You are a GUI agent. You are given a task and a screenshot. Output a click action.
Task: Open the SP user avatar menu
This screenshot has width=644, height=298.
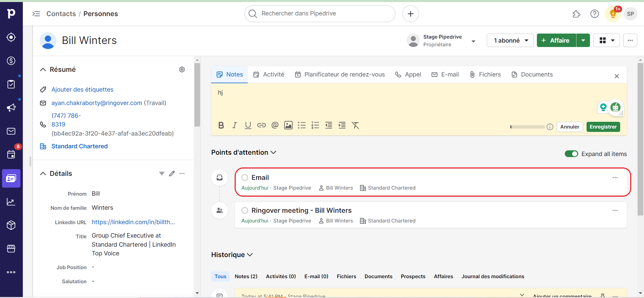pyautogui.click(x=631, y=14)
